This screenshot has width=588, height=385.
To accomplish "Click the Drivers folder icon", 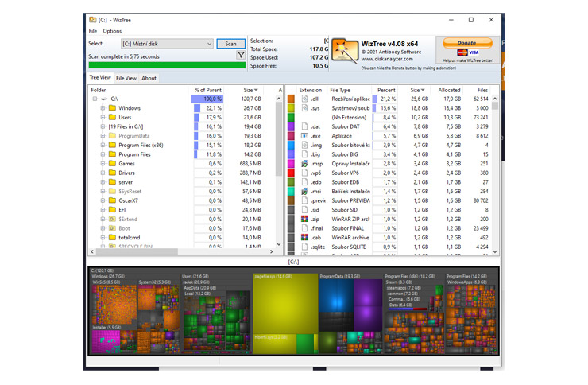I will click(112, 173).
